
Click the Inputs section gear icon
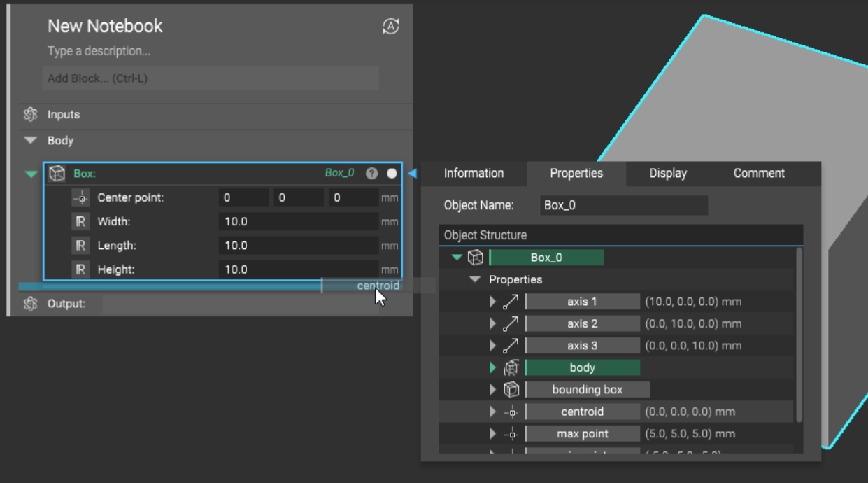30,115
